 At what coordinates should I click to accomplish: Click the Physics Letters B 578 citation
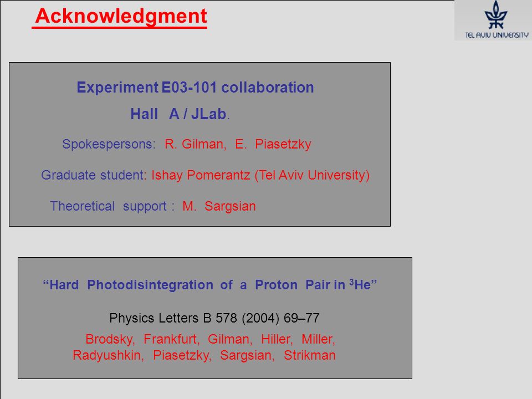214,318
